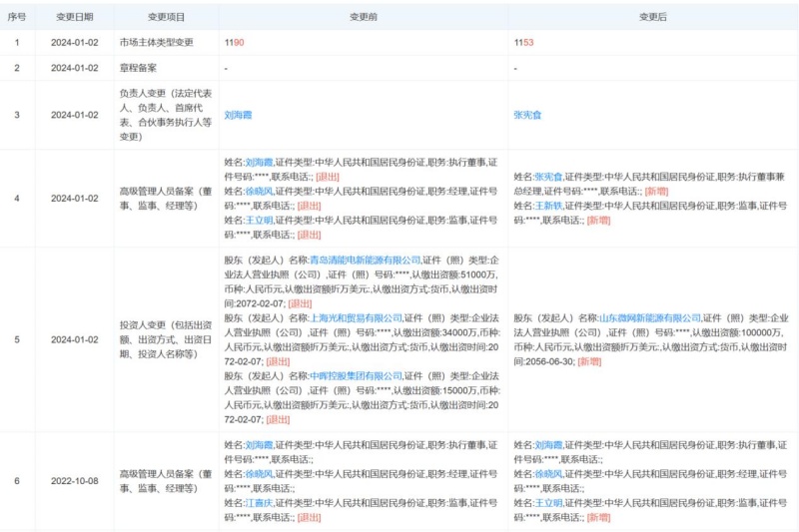Click the 序号 column header

(16, 17)
